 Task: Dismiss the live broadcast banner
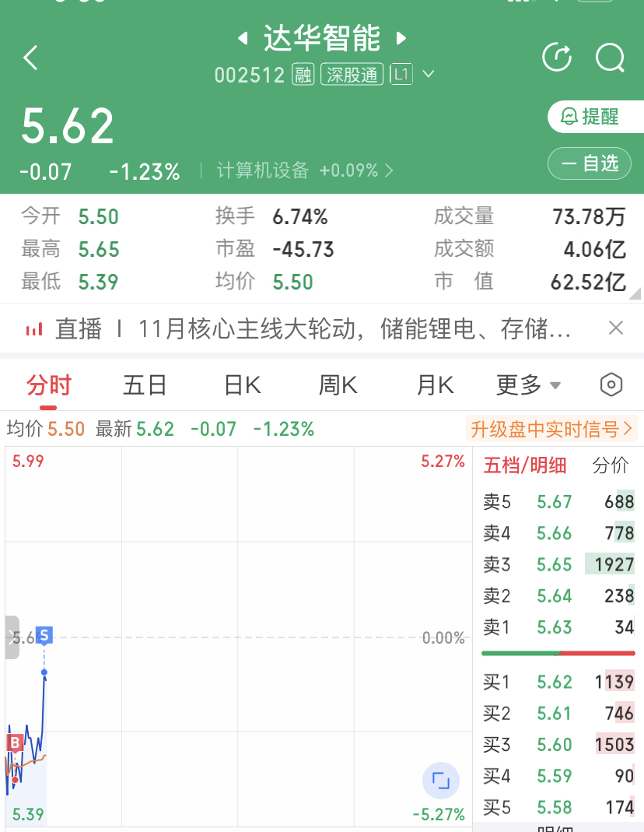(616, 328)
